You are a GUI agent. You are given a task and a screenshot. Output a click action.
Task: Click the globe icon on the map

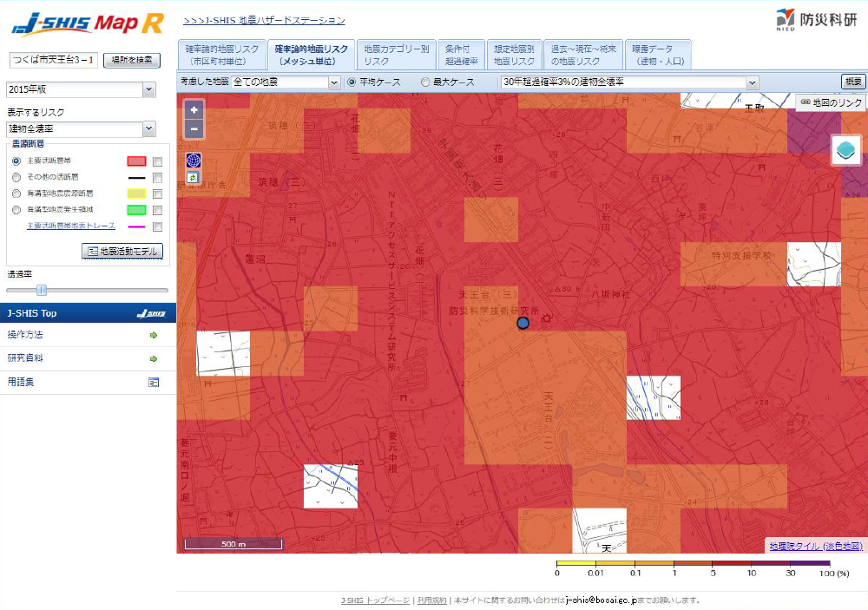193,161
